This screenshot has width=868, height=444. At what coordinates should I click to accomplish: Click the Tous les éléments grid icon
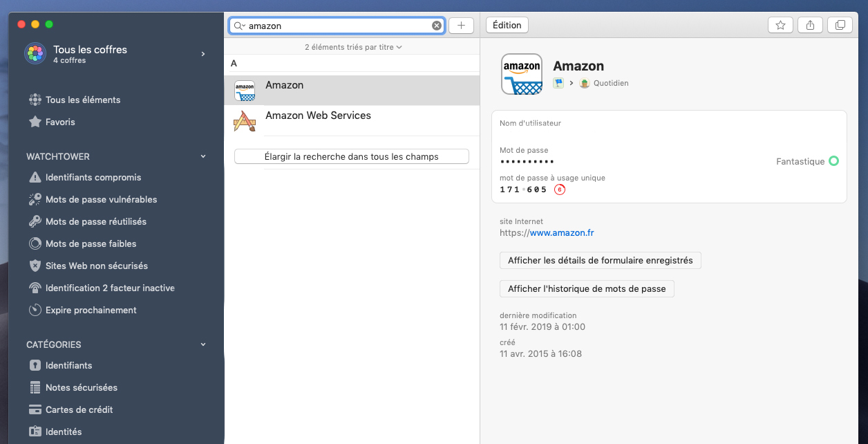pos(35,100)
